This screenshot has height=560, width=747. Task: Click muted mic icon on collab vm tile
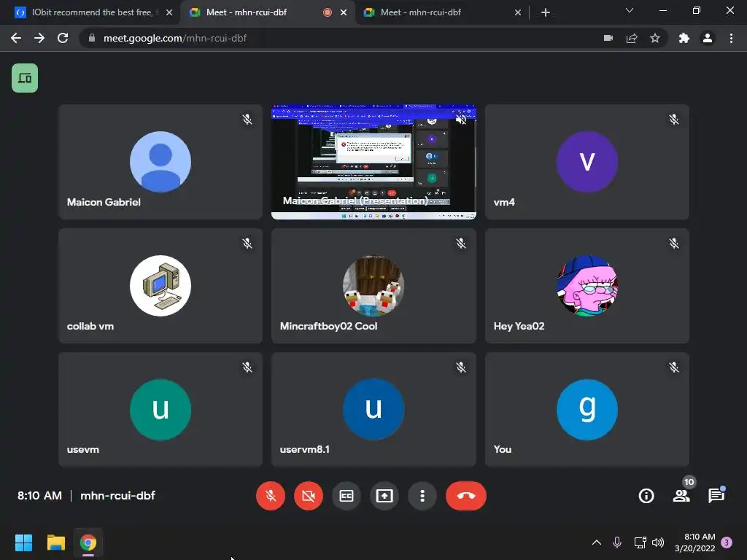247,244
